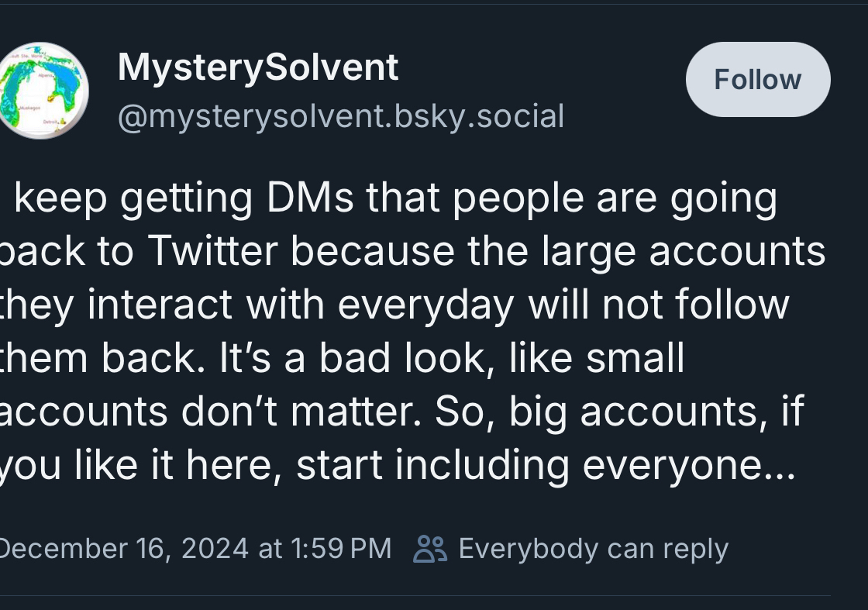Click the 1:59 PM time text
The height and width of the screenshot is (610, 868).
[341, 549]
